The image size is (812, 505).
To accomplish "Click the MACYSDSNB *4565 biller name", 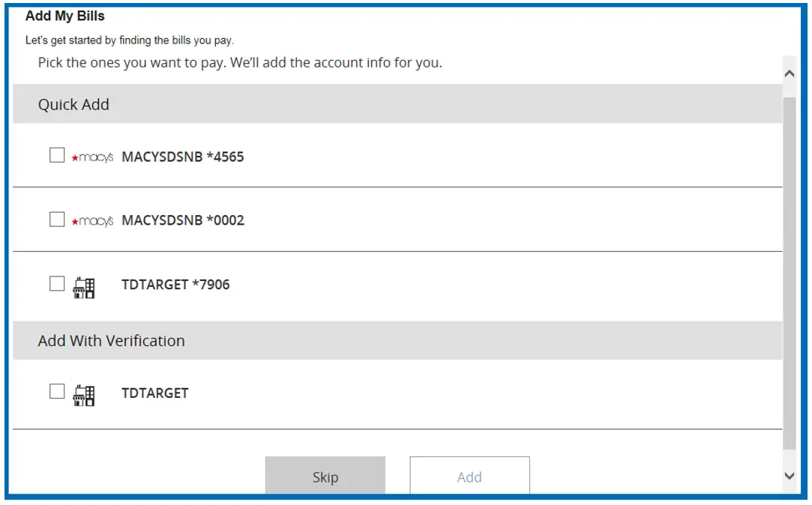I will [x=183, y=157].
